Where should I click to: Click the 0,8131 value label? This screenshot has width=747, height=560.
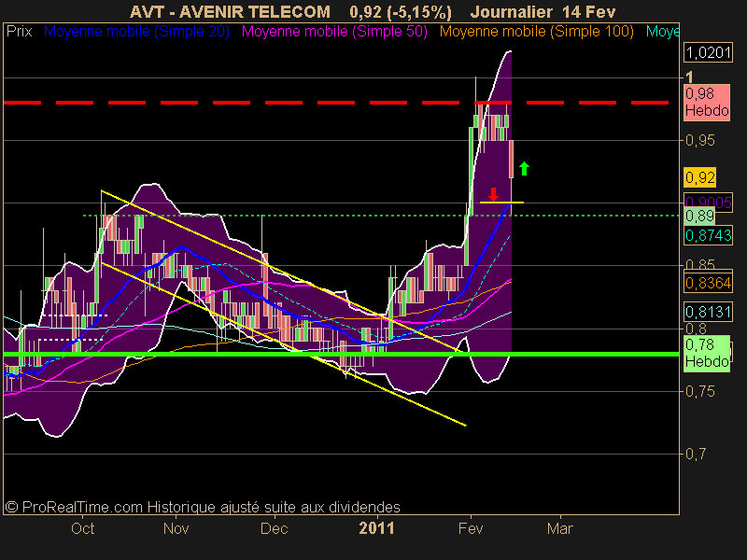pyautogui.click(x=708, y=312)
